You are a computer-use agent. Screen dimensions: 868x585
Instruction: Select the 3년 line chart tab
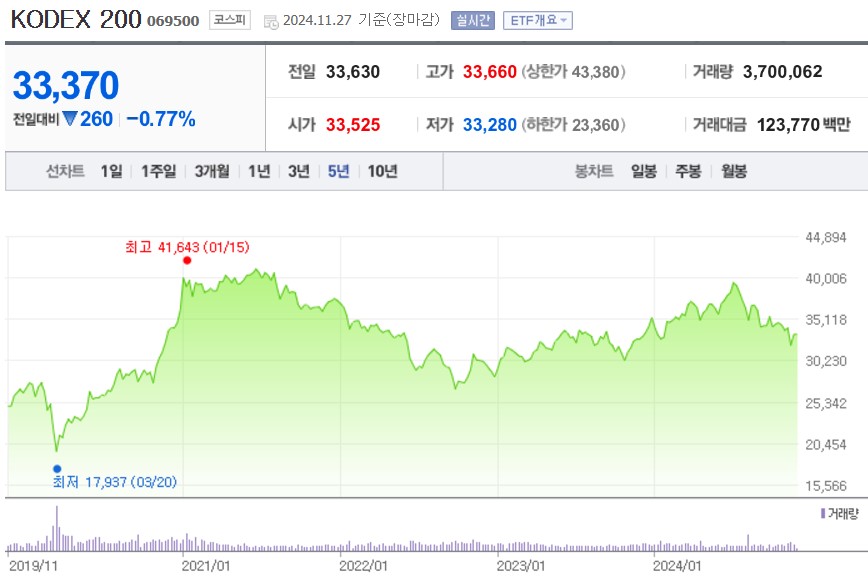point(299,171)
